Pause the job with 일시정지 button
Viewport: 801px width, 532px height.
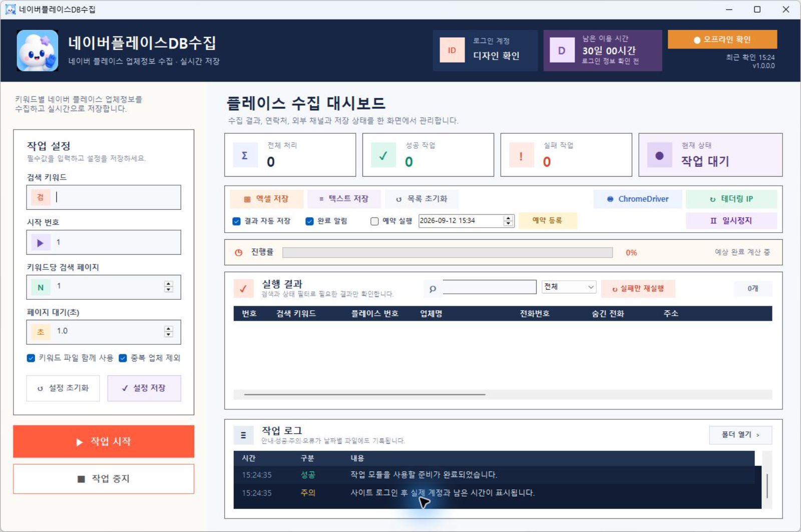(731, 221)
